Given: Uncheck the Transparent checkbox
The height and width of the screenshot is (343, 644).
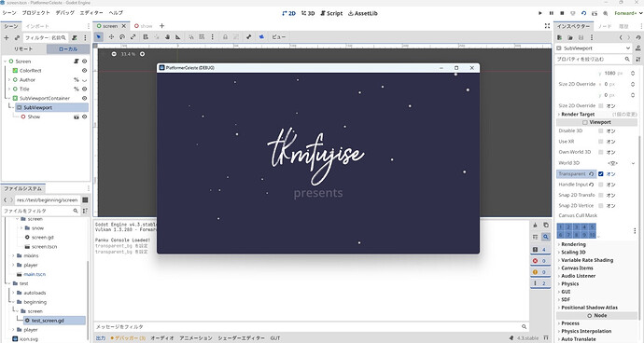Looking at the screenshot, I should (601, 174).
